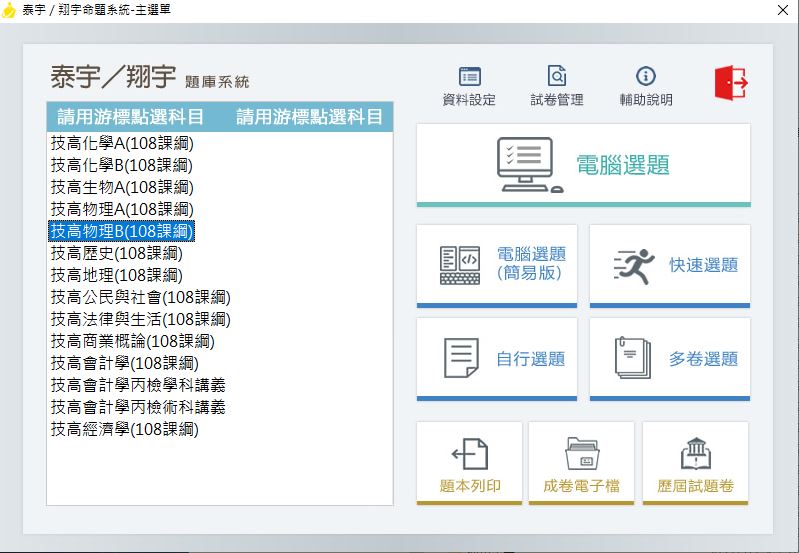Pick 技高會計學丙檢學科講義 from the list
The image size is (799, 553).
pyautogui.click(x=138, y=385)
